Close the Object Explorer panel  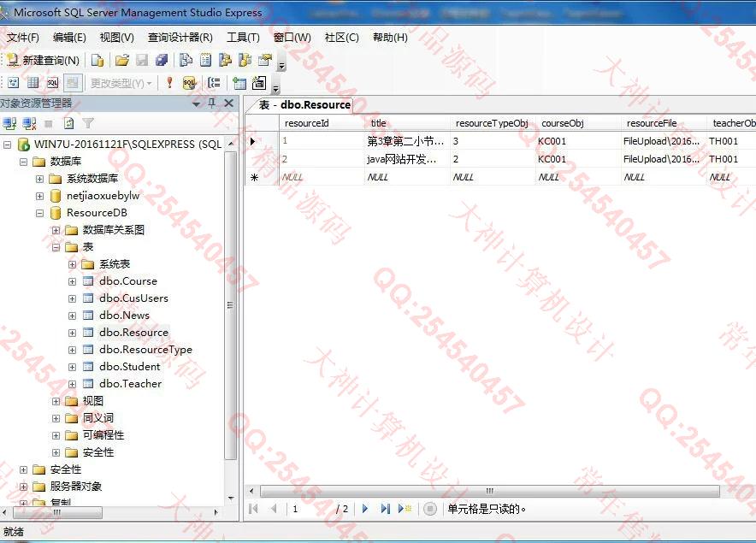coord(229,103)
